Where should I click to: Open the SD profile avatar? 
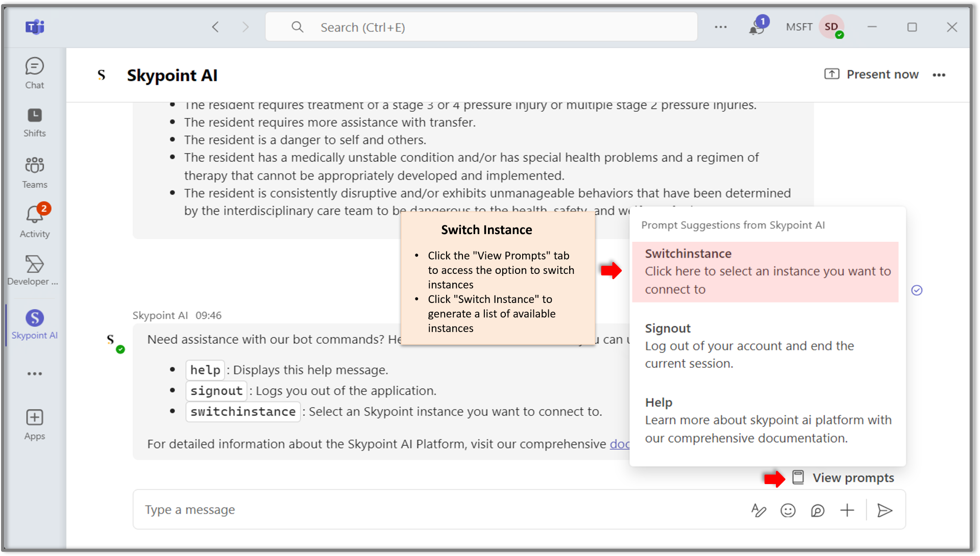[832, 27]
